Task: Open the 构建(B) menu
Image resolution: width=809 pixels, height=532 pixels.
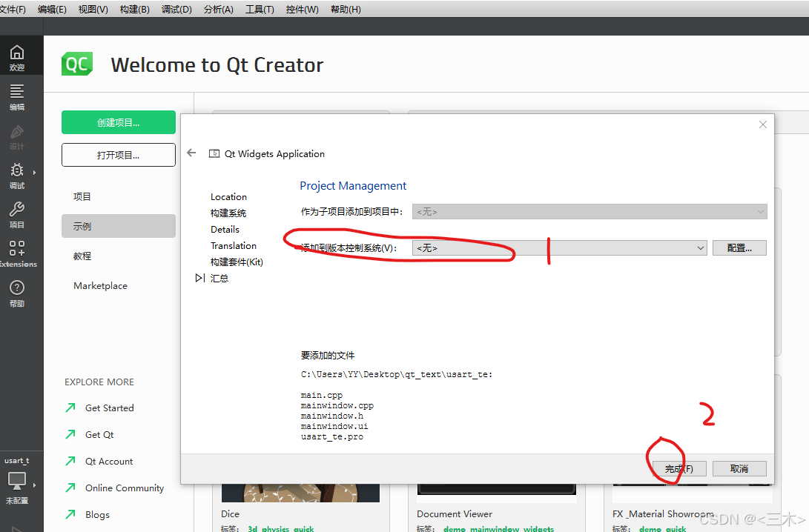Action: 134,10
